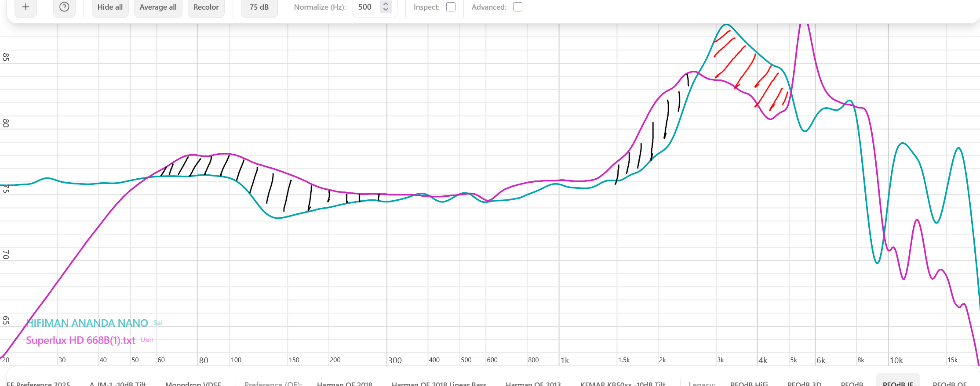
Task: Select the PEQdB HiFi legacy target
Action: coord(749,383)
